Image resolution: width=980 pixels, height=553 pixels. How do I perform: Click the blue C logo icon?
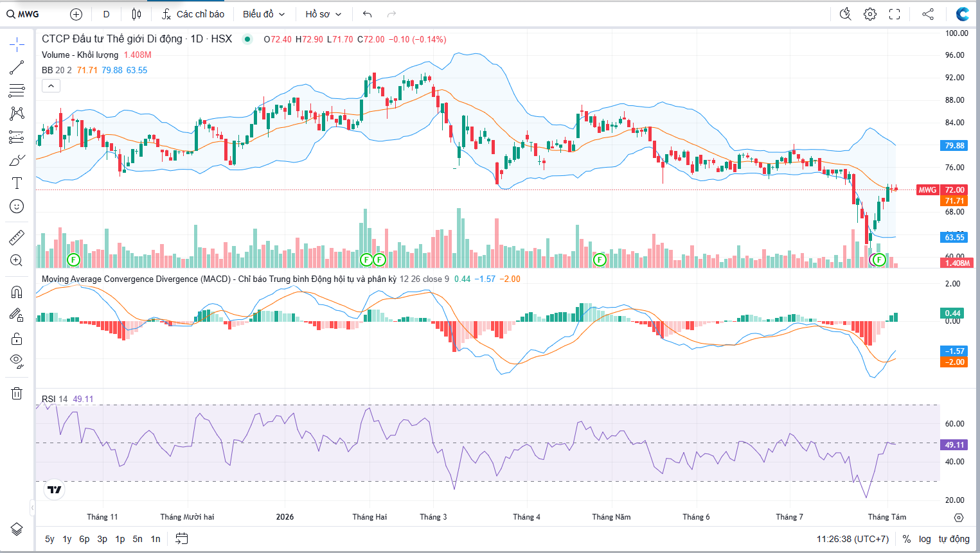963,14
